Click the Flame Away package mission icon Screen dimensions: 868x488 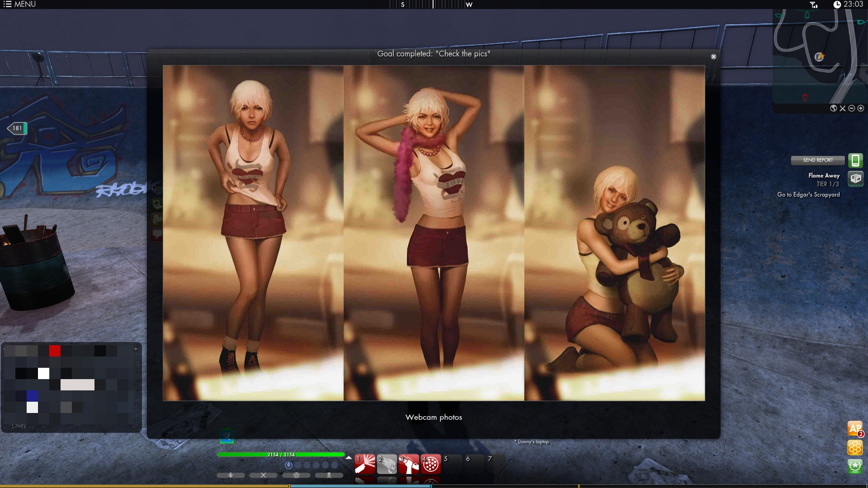click(855, 179)
